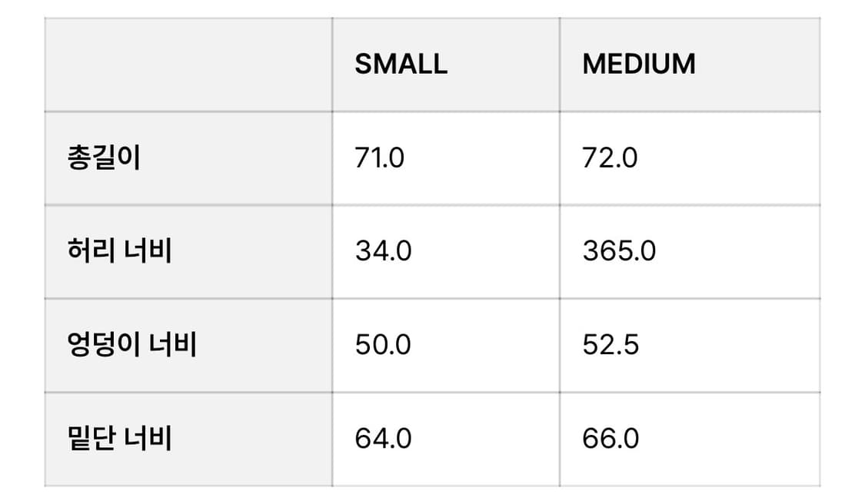Image resolution: width=865 pixels, height=504 pixels.
Task: Click the empty top-left header cell
Action: coord(188,65)
